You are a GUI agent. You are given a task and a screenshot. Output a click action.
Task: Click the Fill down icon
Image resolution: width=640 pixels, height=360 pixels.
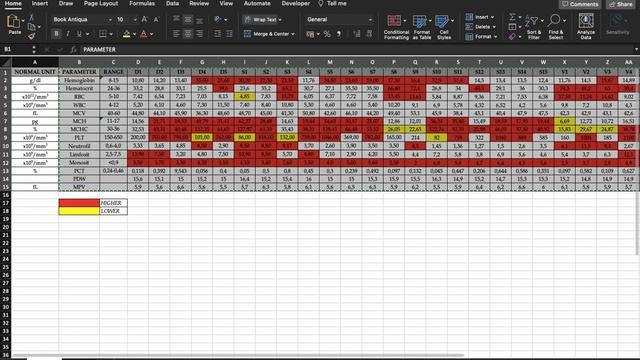pos(512,27)
